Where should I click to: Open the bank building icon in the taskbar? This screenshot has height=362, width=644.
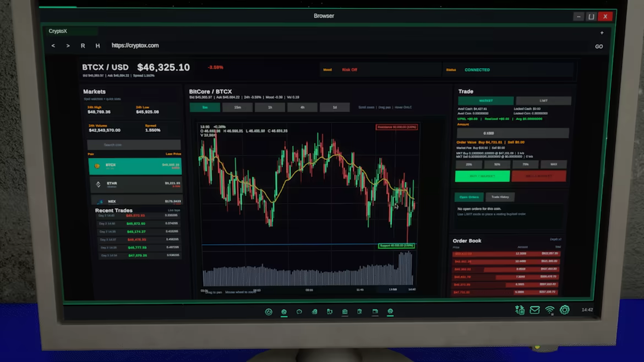click(x=345, y=312)
